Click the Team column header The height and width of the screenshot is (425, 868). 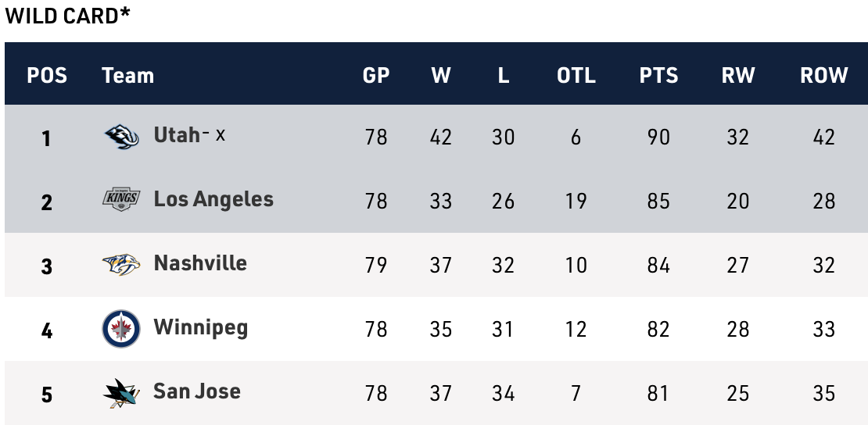pos(127,75)
